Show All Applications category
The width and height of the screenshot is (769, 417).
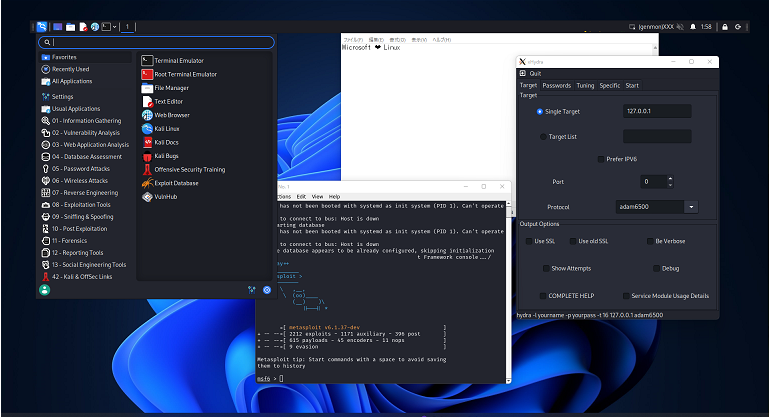tap(86, 81)
